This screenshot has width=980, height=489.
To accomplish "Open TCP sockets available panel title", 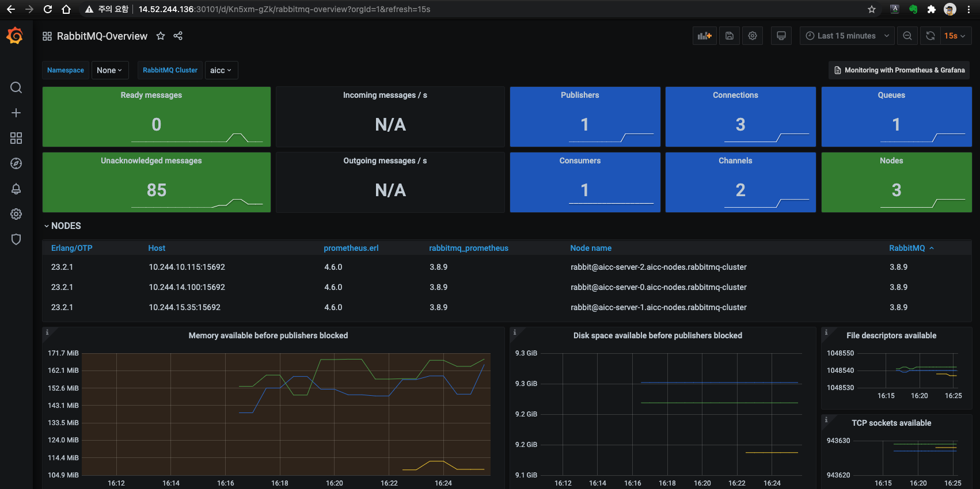I will pos(891,423).
